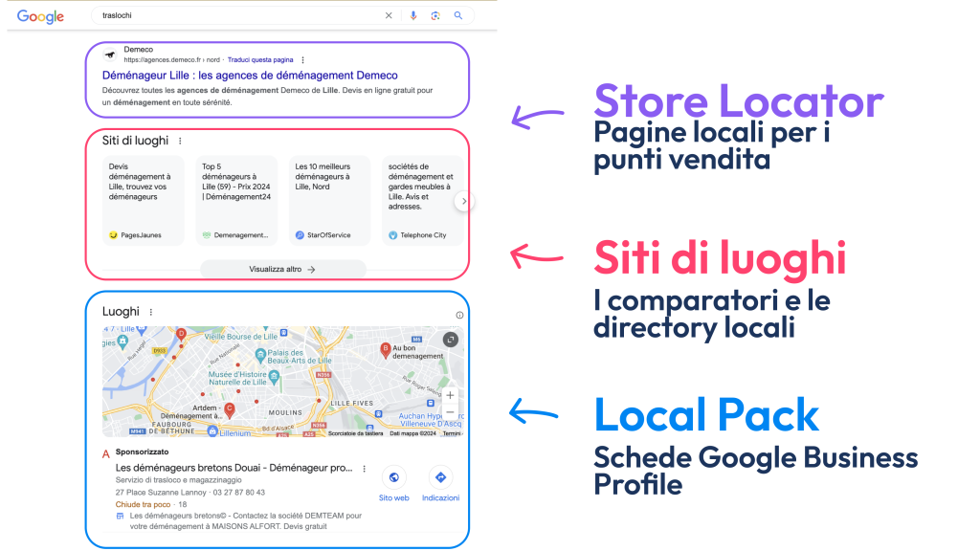This screenshot has height=551, width=980.
Task: Open the Demeco favicon in the first result
Action: coord(111,55)
